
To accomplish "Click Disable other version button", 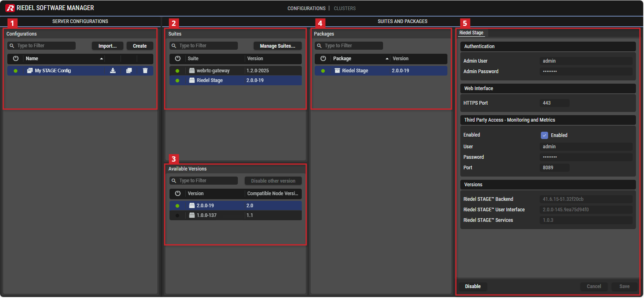I will pyautogui.click(x=273, y=181).
